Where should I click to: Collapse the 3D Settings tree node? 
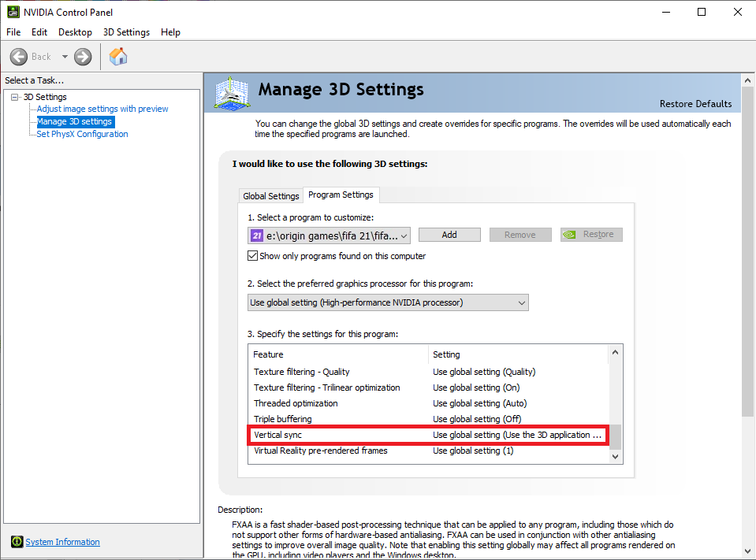15,97
